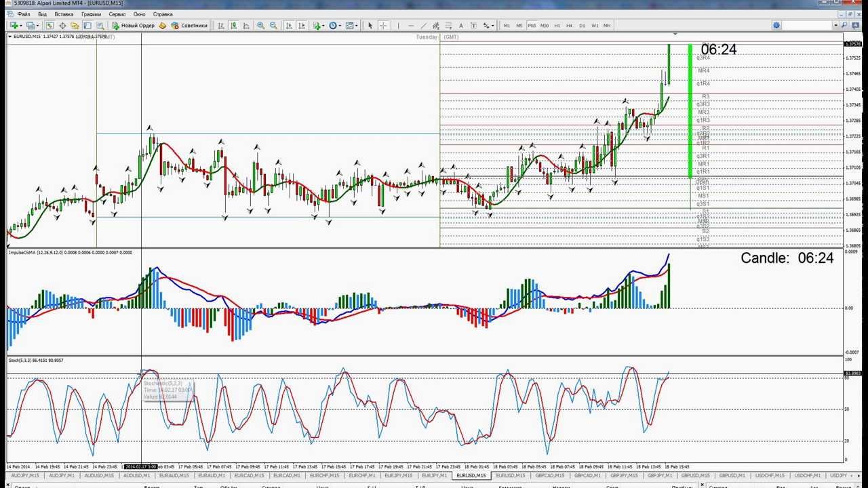Image resolution: width=868 pixels, height=488 pixels.
Task: Show the Market Watch window icon
Action: coord(50,26)
